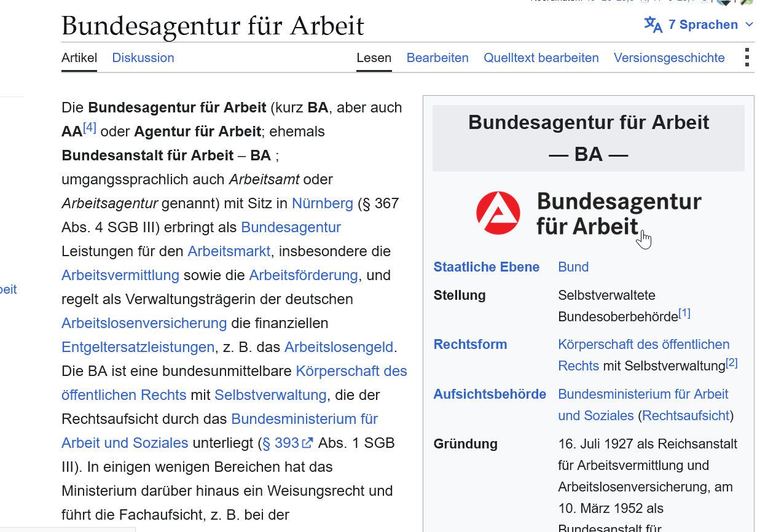
Task: Click the text 16. Juli 1927 als Reichsanstalt
Action: (648, 444)
